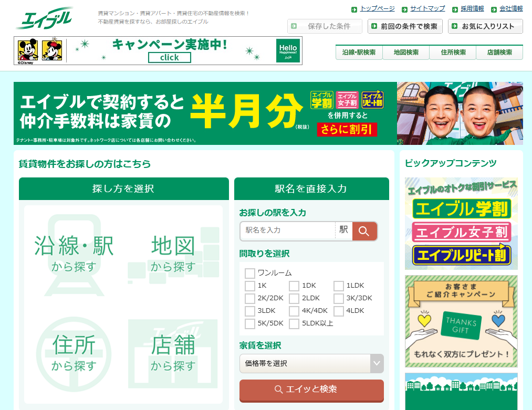Select the 駅名を直接入力 panel header

[x=311, y=188]
